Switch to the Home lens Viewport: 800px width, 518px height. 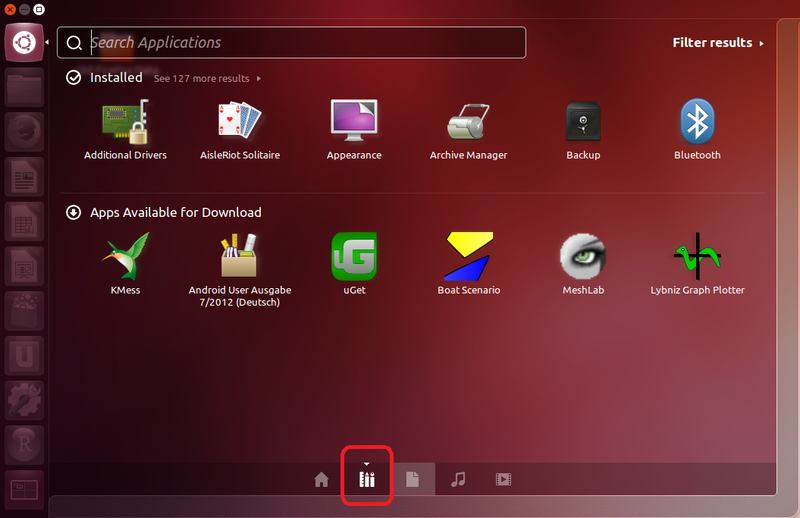coord(321,479)
